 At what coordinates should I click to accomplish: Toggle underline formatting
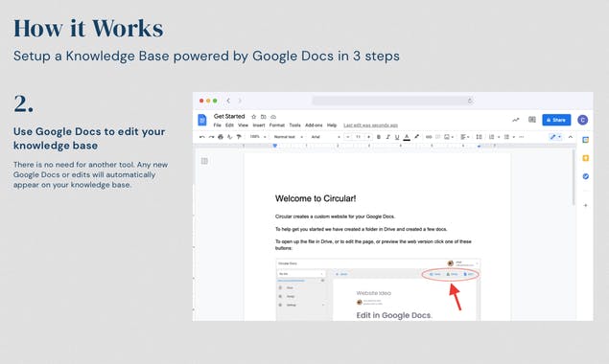pyautogui.click(x=397, y=137)
